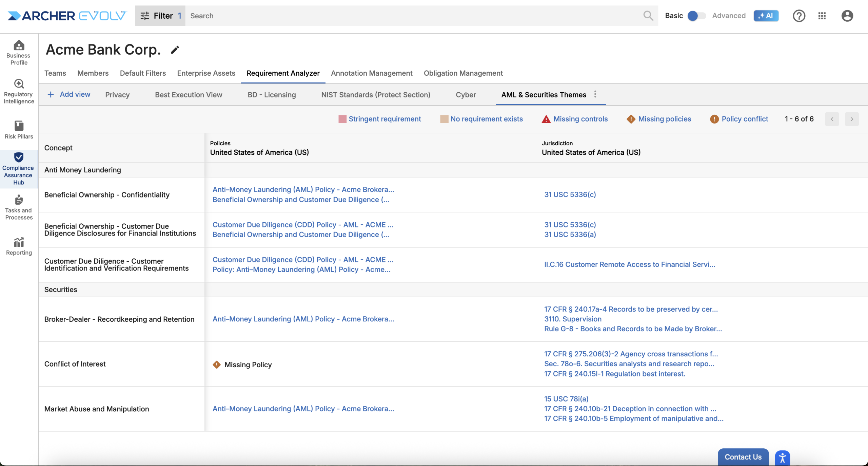Go to next page of results
The height and width of the screenshot is (466, 868).
coord(851,119)
